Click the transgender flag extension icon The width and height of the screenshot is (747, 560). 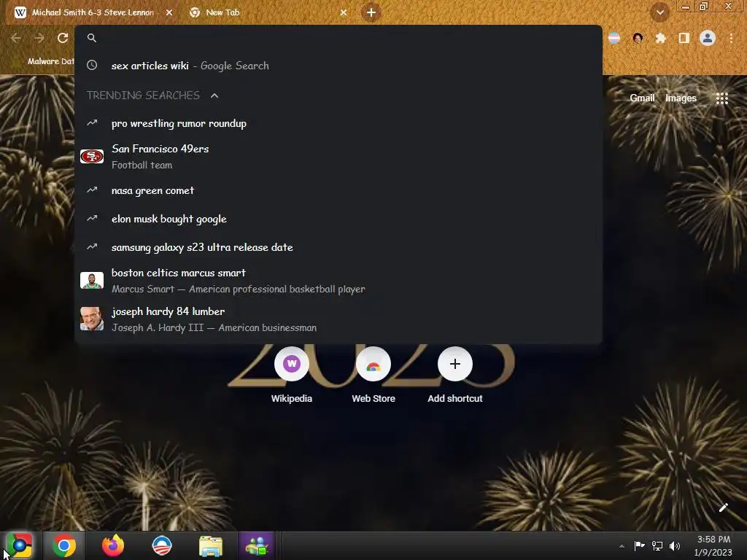(614, 38)
